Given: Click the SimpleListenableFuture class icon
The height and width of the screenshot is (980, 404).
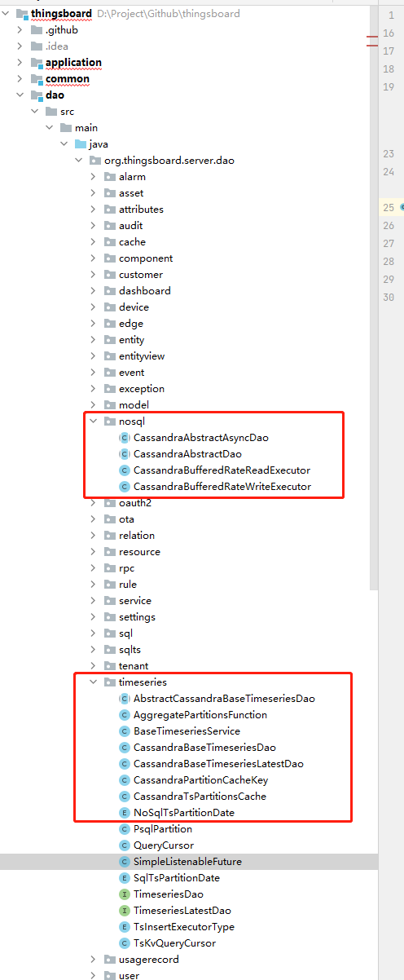Looking at the screenshot, I should point(125,862).
